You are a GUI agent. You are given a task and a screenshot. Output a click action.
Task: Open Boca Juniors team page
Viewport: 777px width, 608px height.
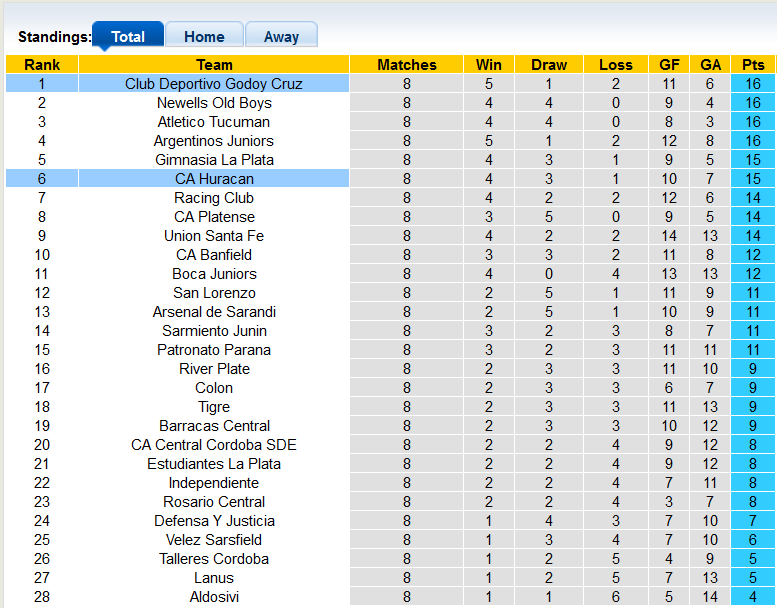click(x=214, y=274)
